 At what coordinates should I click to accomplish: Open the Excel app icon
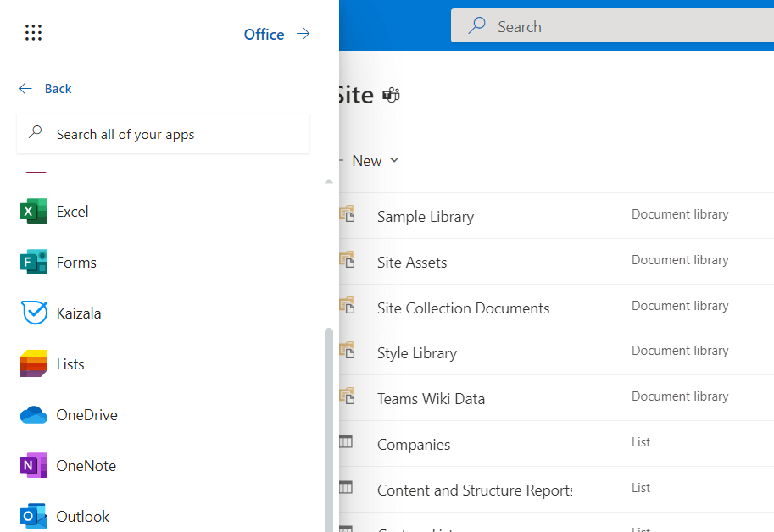tap(34, 211)
